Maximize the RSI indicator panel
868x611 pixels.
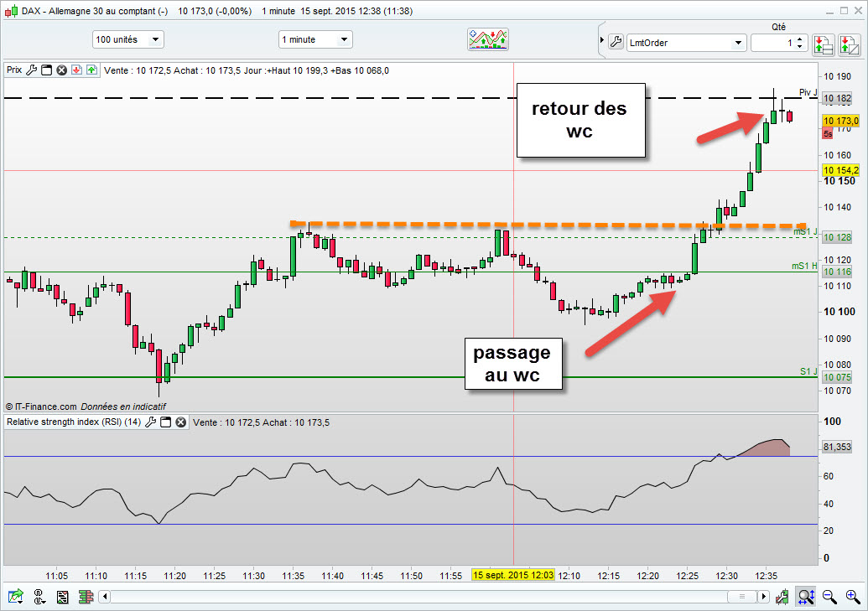click(x=165, y=422)
